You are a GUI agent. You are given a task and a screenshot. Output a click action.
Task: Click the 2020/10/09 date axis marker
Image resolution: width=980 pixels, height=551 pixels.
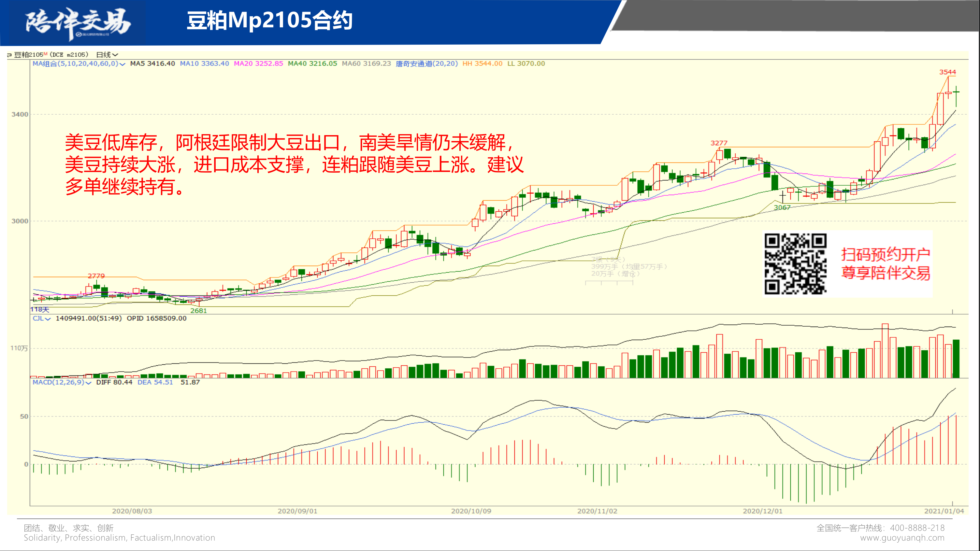[471, 511]
